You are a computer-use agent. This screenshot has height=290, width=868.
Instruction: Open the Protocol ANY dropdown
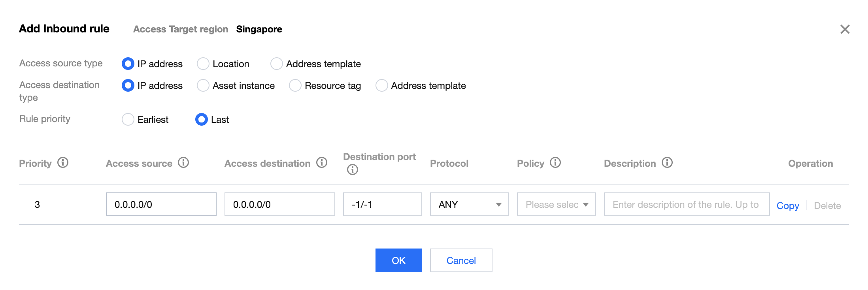point(469,204)
